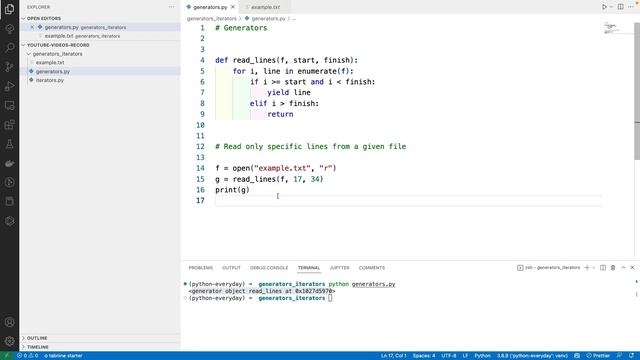Kill the terminal with trash icon

pos(613,268)
